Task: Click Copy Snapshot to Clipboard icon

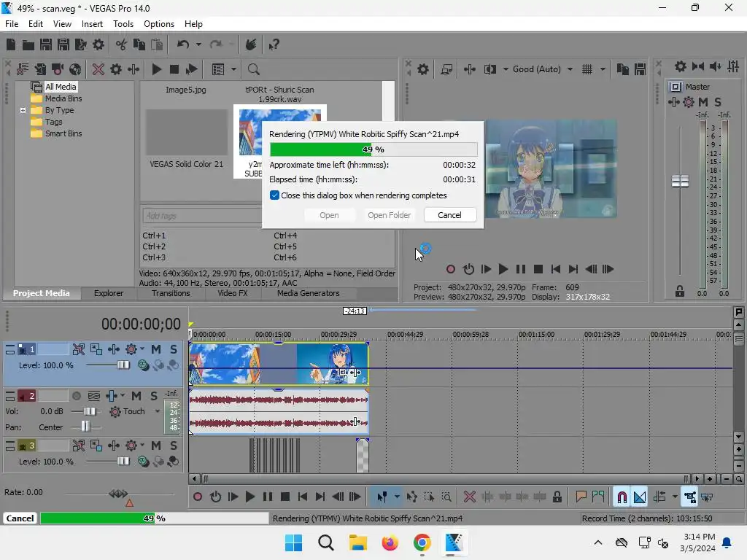Action: (x=623, y=69)
